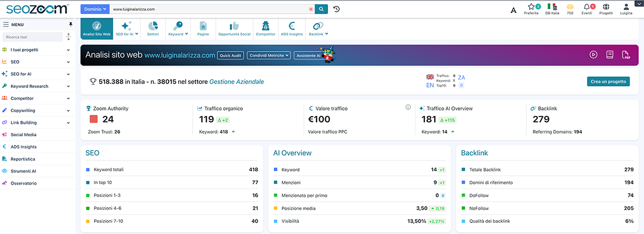The width and height of the screenshot is (644, 234).
Task: Click the Qualità dei backlink row
Action: coord(547,221)
